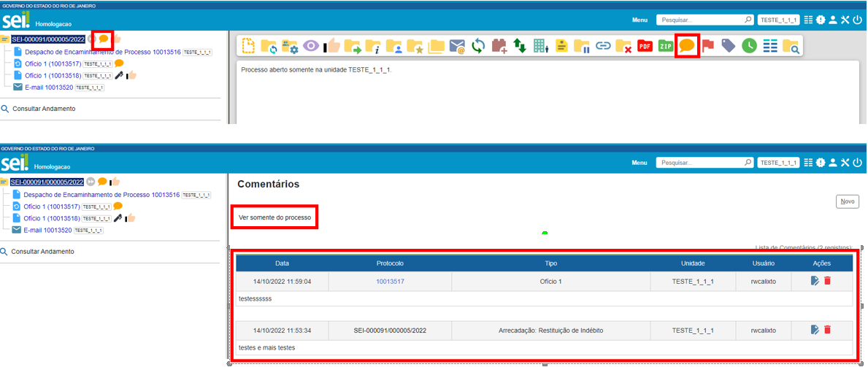Click the folder with red X icon
The image size is (868, 367).
623,46
